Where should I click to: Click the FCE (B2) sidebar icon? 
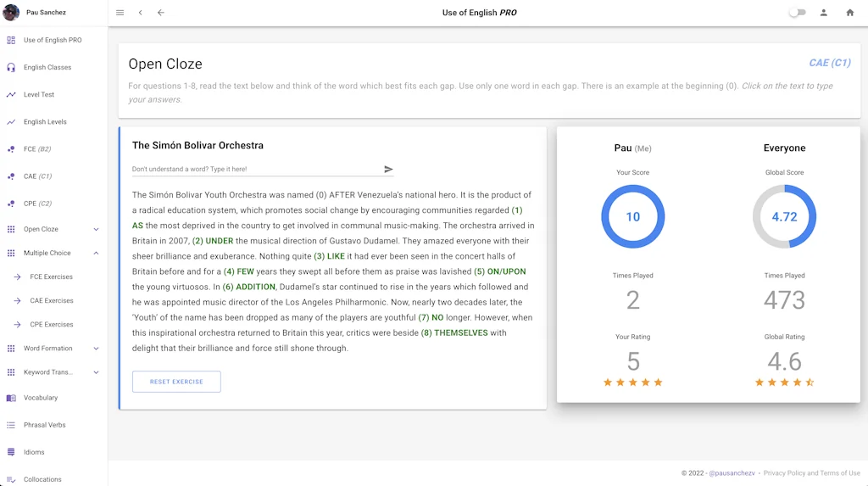click(11, 148)
